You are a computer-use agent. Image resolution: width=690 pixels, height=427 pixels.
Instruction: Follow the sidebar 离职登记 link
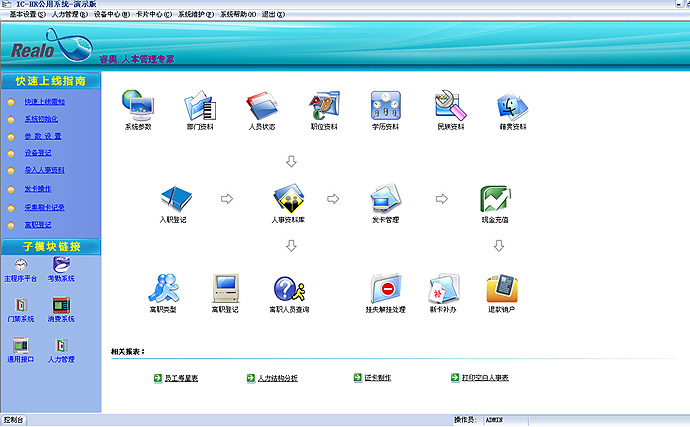38,225
